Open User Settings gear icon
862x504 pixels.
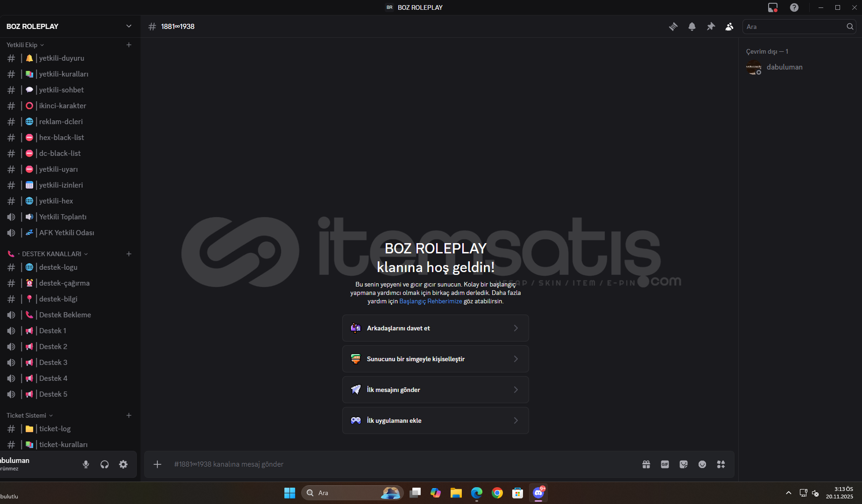coord(123,464)
